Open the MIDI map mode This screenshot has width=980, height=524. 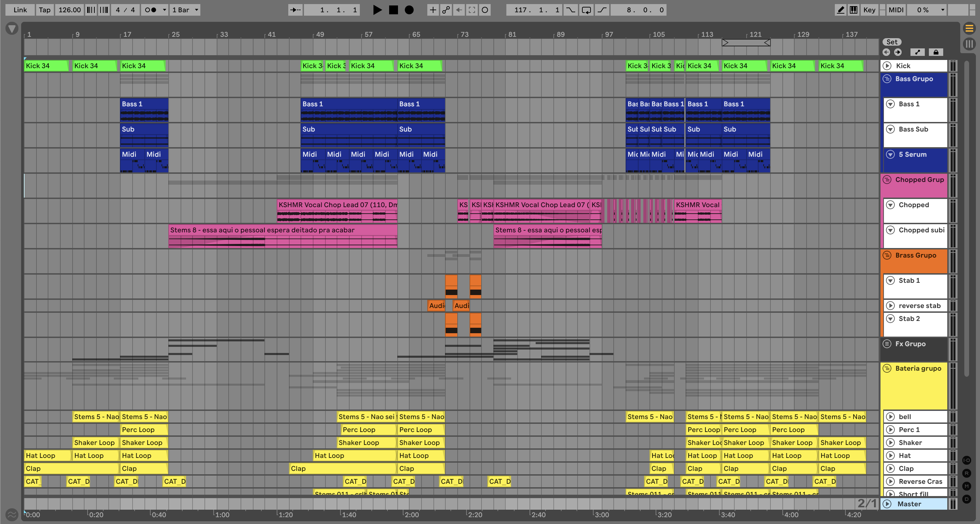click(x=895, y=10)
